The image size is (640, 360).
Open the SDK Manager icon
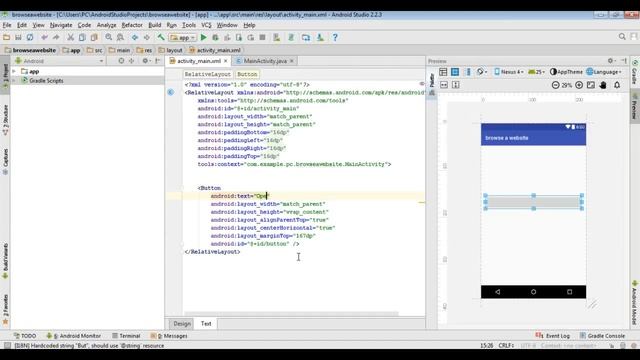[x=320, y=38]
